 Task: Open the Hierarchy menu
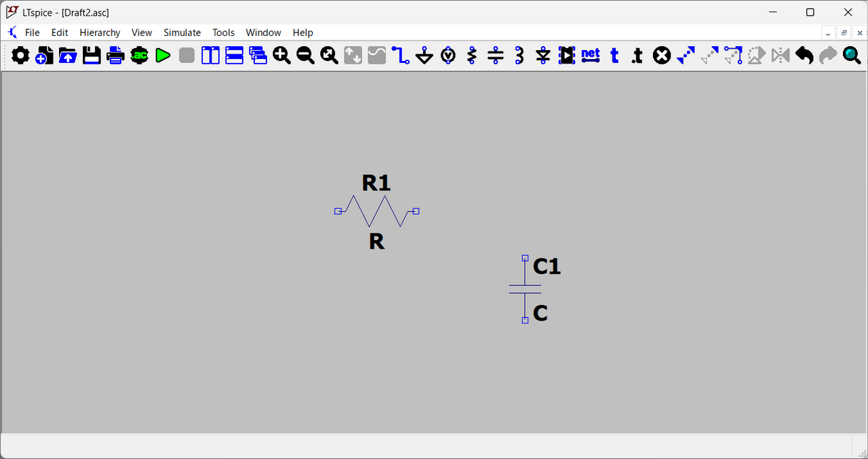100,33
